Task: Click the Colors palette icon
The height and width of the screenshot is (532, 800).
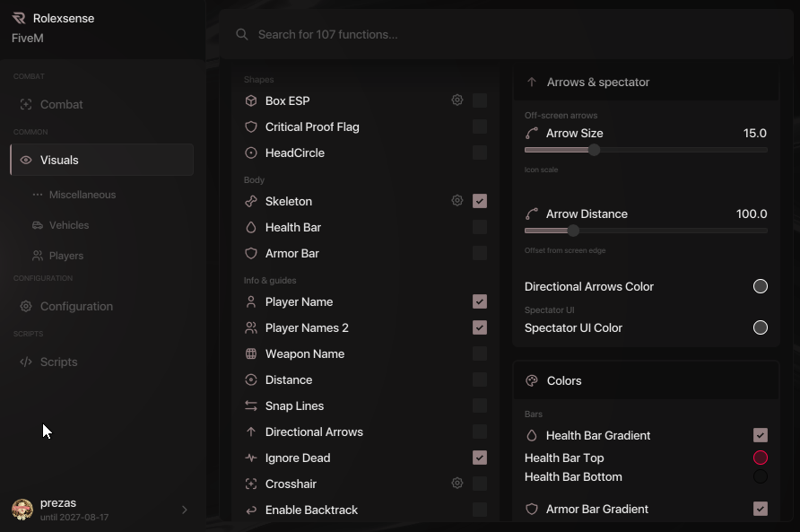Action: coord(532,381)
